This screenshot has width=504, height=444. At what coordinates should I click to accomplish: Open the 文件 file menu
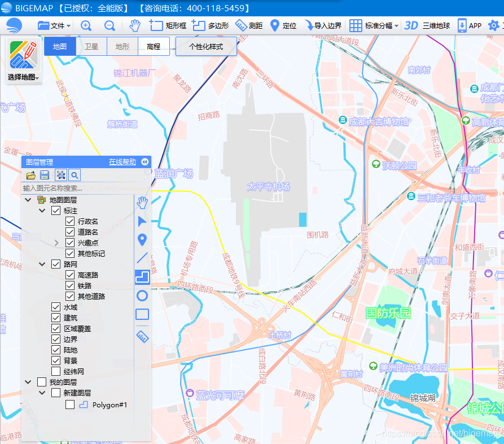(x=54, y=25)
